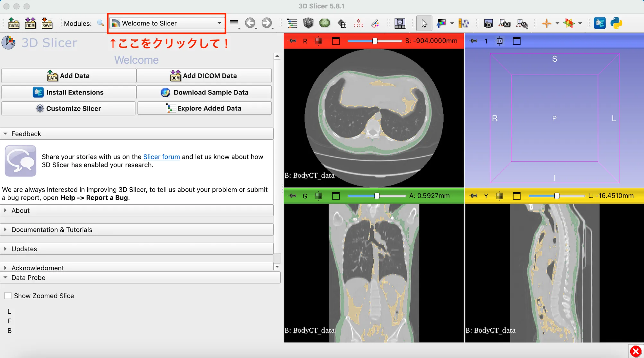This screenshot has width=644, height=358.
Task: Open the DICOM module via DCM toolbar icon
Action: [30, 22]
